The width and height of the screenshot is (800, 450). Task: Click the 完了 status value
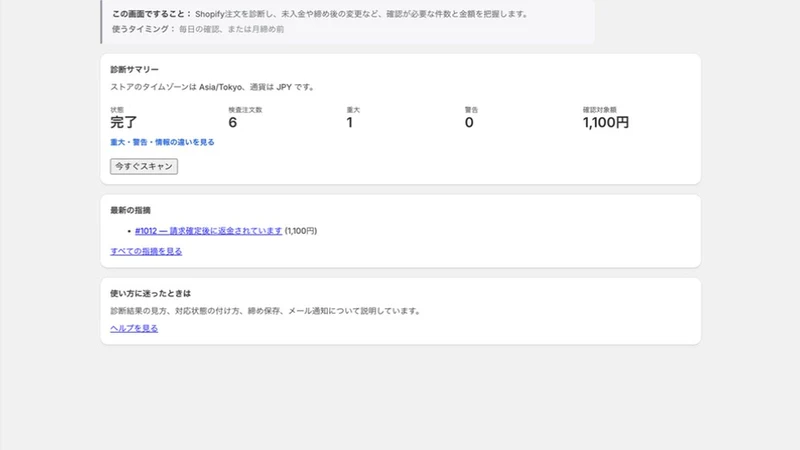click(x=123, y=122)
